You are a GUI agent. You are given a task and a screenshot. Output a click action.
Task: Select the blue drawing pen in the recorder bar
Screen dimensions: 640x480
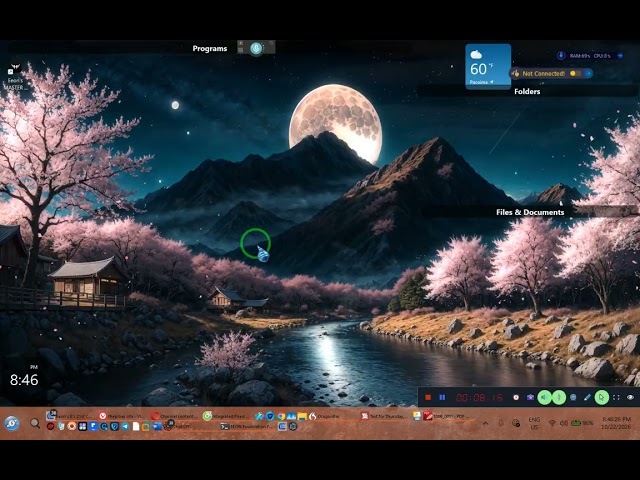(x=587, y=397)
